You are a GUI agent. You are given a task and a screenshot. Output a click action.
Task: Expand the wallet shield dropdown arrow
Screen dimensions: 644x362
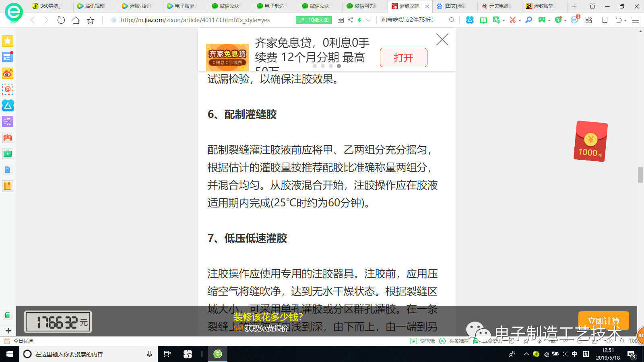tap(565, 21)
